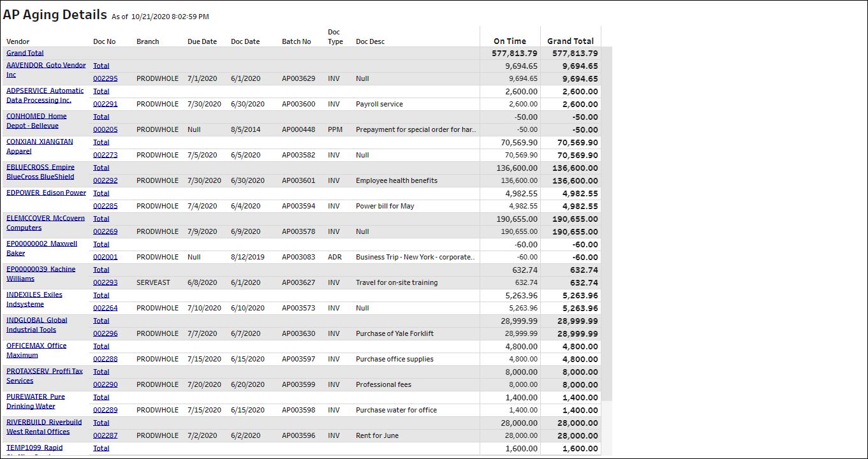The width and height of the screenshot is (868, 459).
Task: Select the SERVEAST branch cell
Action: [x=153, y=282]
